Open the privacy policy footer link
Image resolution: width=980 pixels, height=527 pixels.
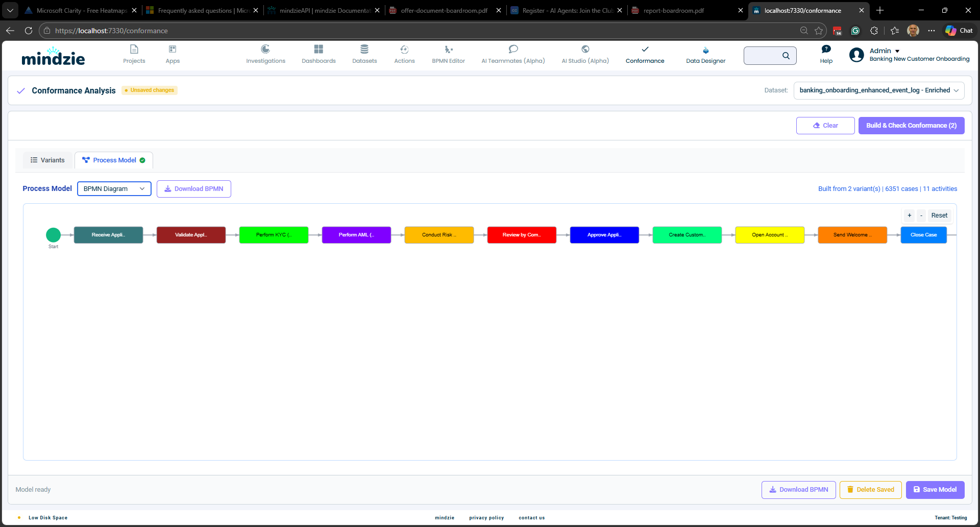pos(486,518)
